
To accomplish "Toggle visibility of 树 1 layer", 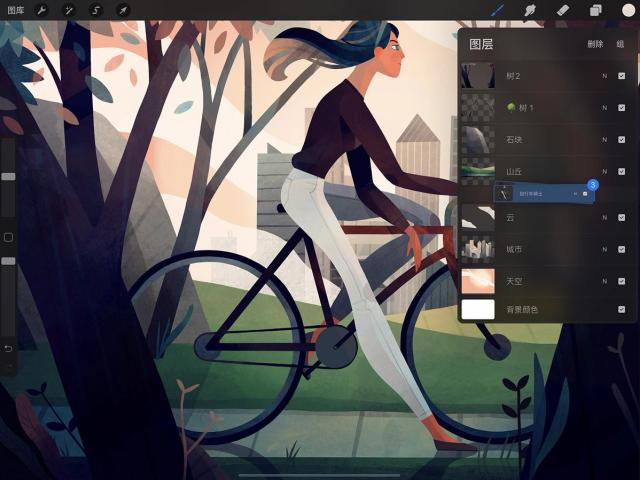I will [621, 108].
